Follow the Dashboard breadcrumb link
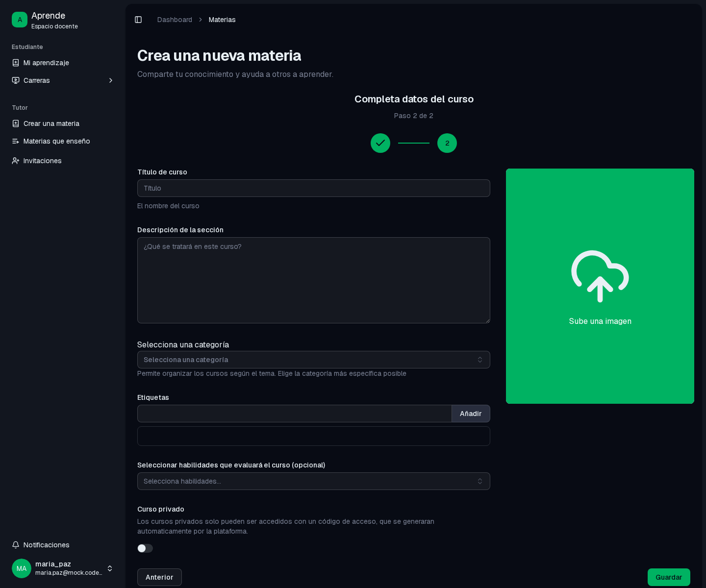Viewport: 706px width, 588px height. 175,20
